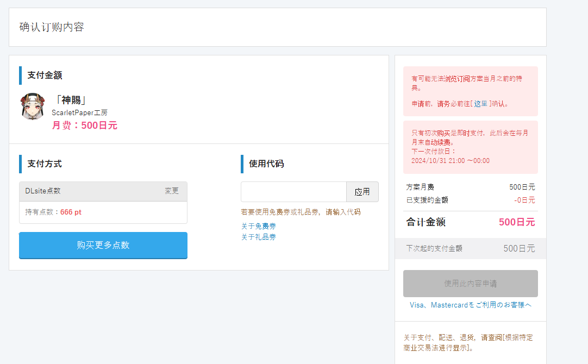Click the 月费：500日元 price text
The image size is (588, 364).
(x=84, y=125)
